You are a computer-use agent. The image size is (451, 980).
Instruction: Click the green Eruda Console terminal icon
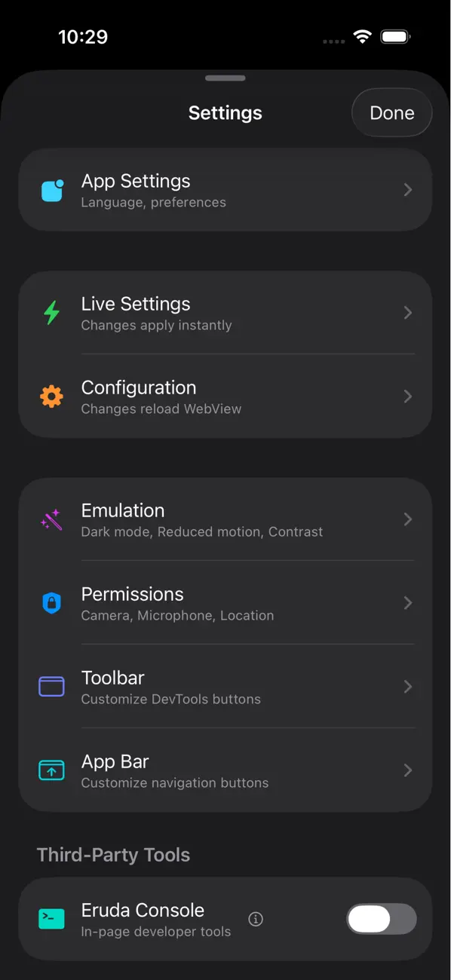51,919
